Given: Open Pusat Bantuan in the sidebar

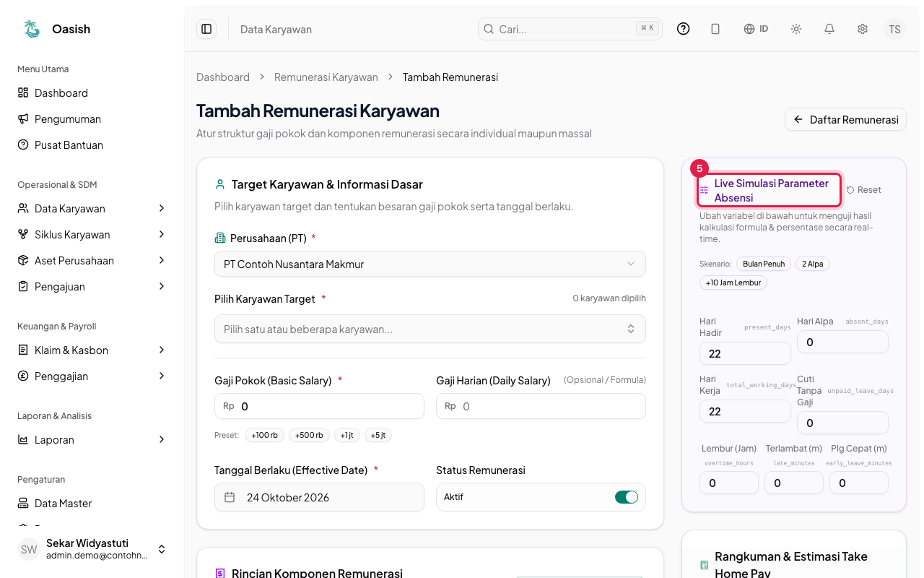Looking at the screenshot, I should [x=92, y=145].
